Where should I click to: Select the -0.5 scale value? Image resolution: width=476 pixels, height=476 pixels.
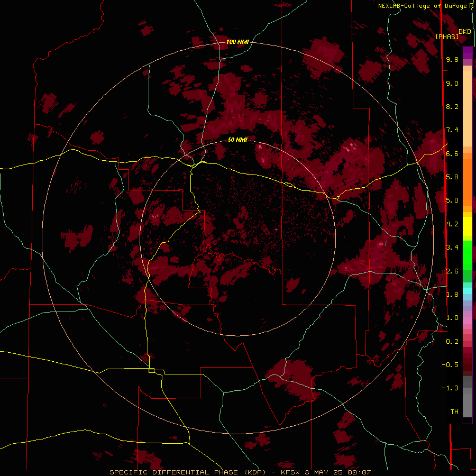[450, 365]
